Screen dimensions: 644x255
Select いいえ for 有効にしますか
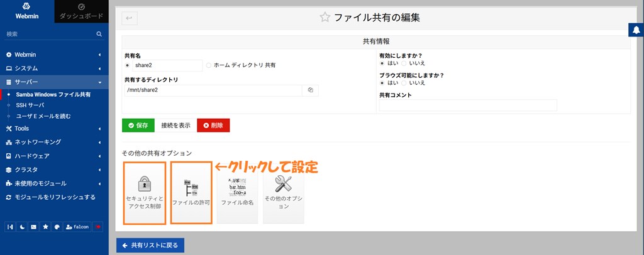[x=404, y=63]
